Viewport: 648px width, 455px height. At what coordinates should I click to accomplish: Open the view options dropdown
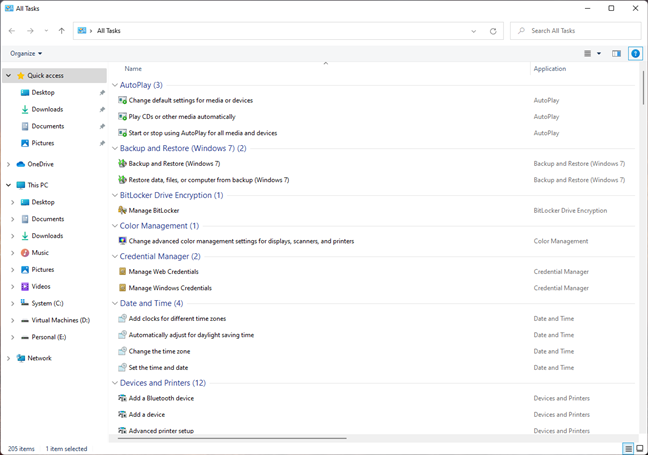pyautogui.click(x=598, y=53)
